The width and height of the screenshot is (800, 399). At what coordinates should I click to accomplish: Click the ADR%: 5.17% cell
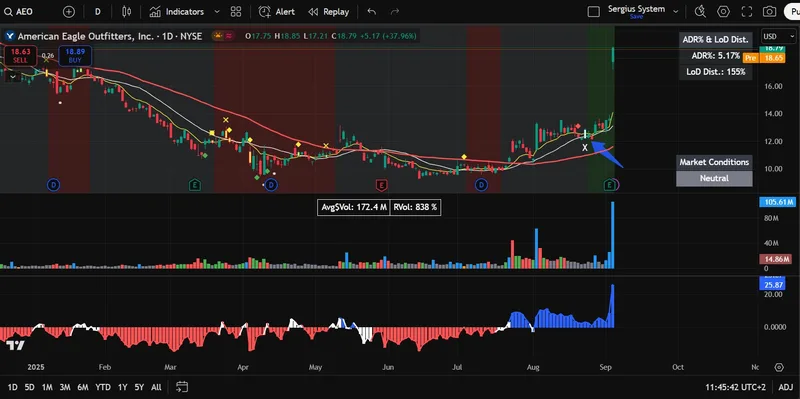click(716, 56)
